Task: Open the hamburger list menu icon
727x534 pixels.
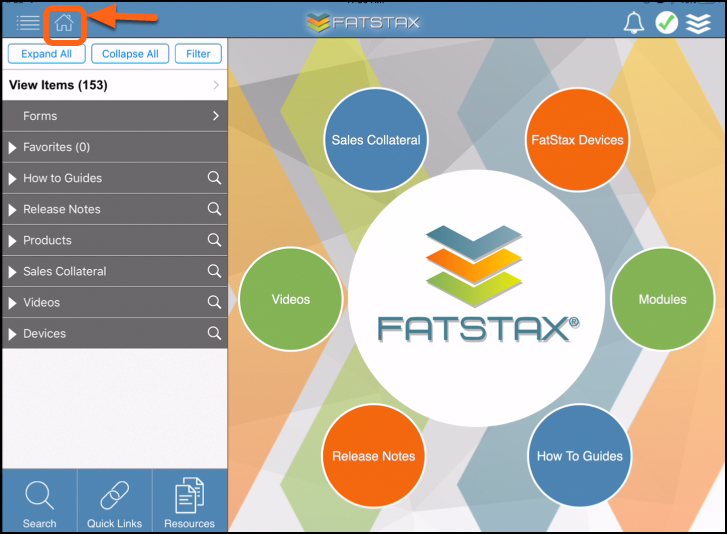Action: tap(28, 22)
